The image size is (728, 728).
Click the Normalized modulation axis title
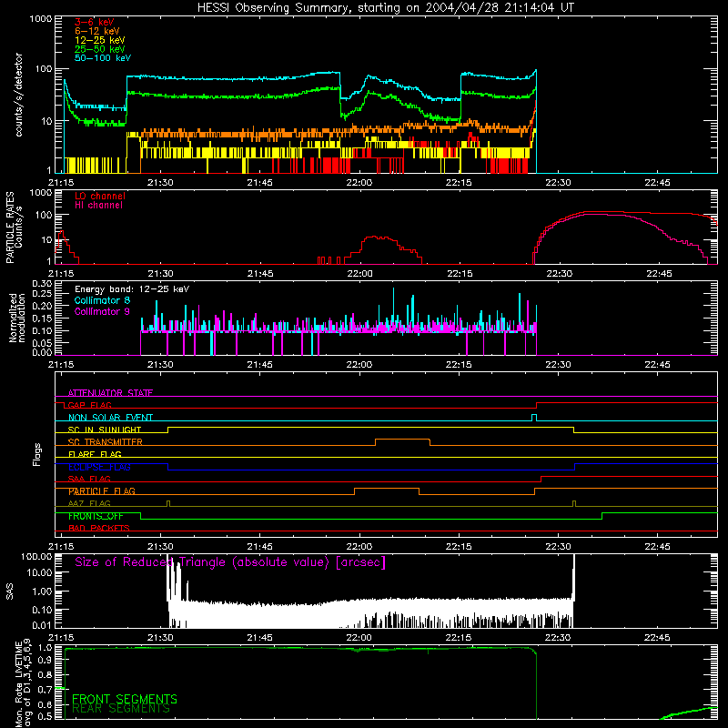(x=16, y=318)
